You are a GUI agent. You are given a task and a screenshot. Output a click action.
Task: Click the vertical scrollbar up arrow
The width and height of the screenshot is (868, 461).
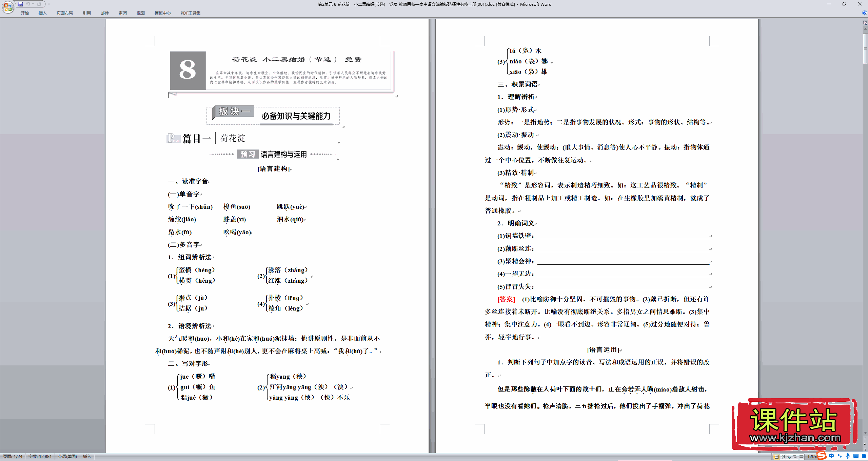(865, 28)
